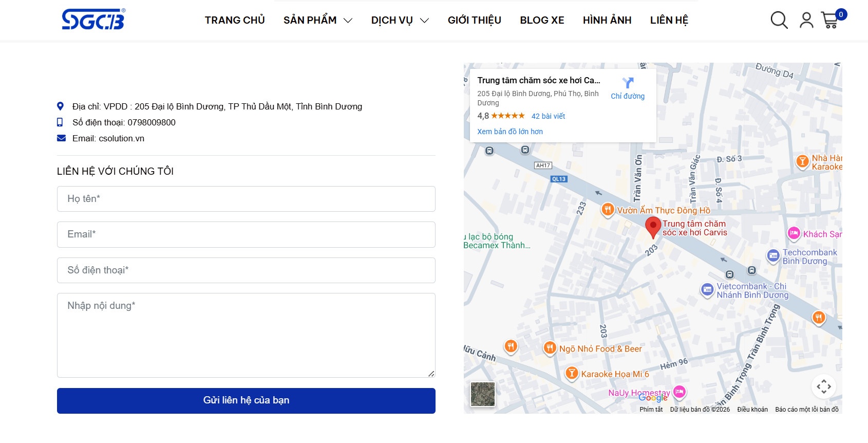868x443 pixels.
Task: Go to TRANG CHỦ menu item
Action: 235,20
